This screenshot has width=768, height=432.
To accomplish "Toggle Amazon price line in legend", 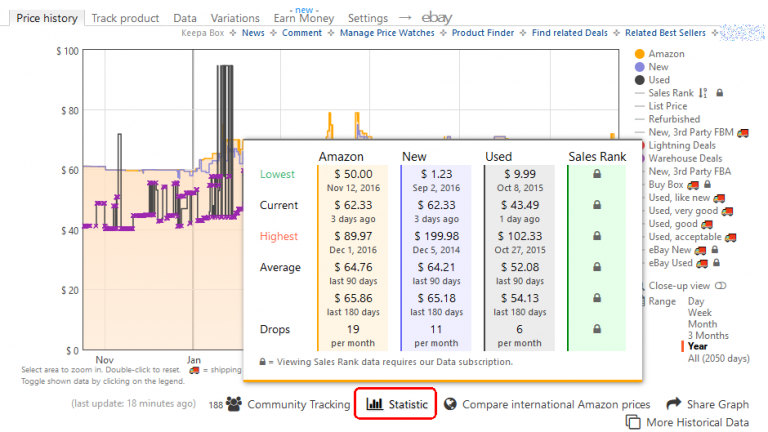I will [666, 53].
